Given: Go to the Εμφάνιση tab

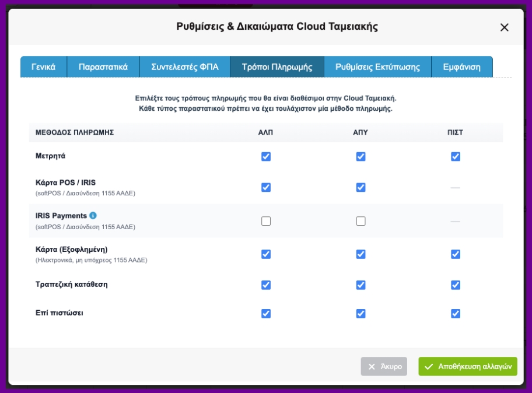Looking at the screenshot, I should (x=461, y=66).
